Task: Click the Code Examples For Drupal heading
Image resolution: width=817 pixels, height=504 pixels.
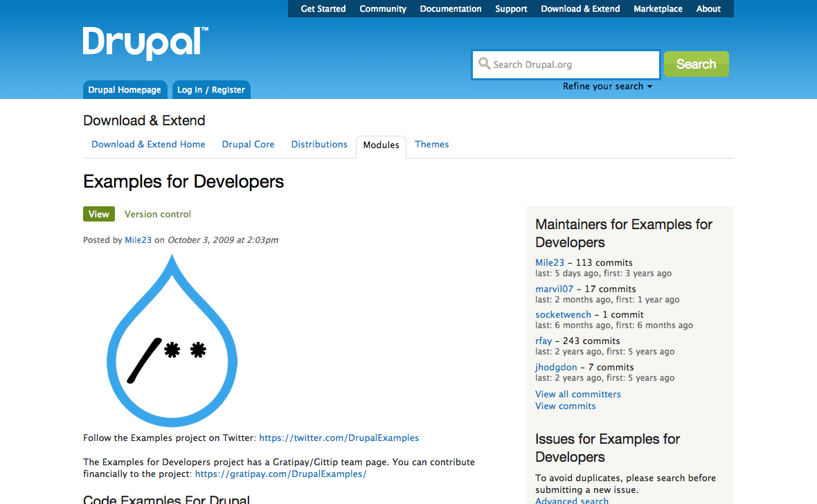Action: pos(167,499)
